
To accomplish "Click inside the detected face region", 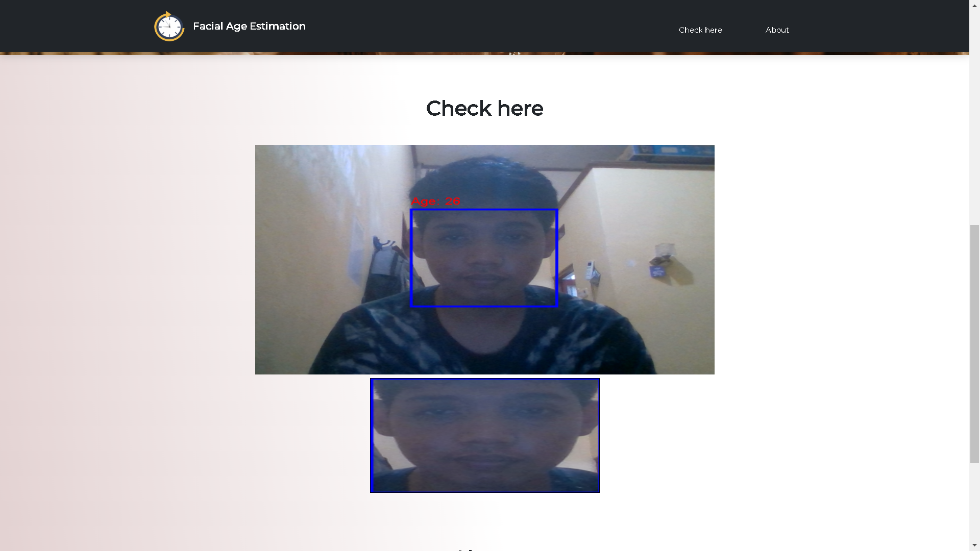I will (x=483, y=258).
